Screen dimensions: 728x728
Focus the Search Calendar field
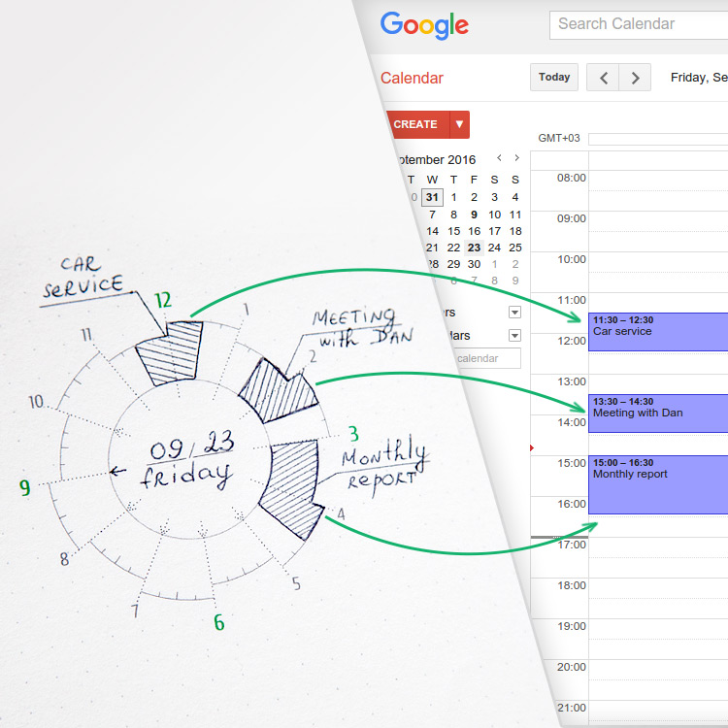(639, 25)
